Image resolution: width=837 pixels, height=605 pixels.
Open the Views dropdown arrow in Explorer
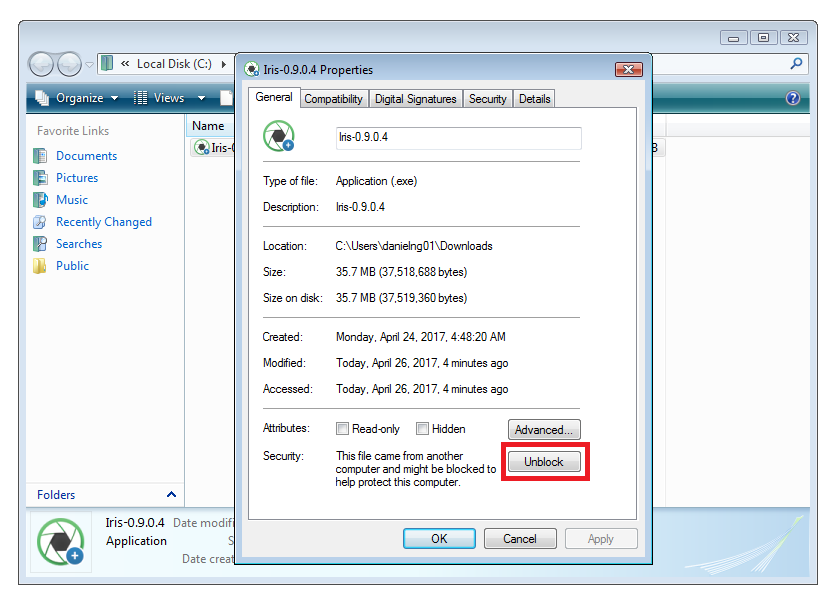pos(201,98)
